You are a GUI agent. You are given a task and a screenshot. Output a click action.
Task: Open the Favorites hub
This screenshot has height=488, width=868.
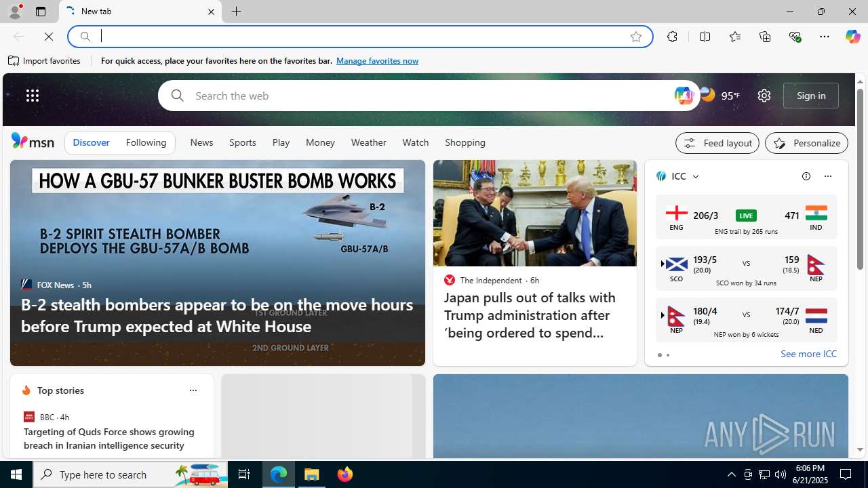click(x=734, y=37)
